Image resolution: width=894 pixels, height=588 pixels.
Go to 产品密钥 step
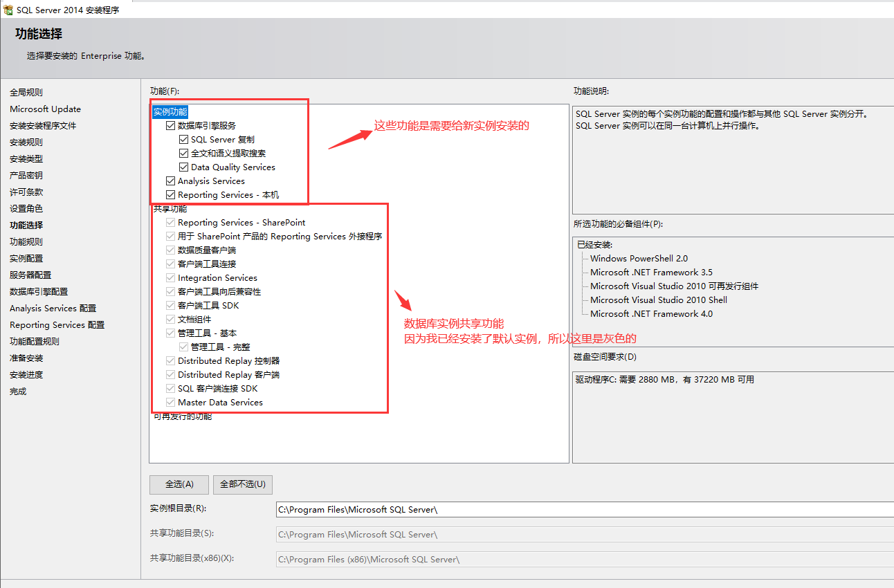26,176
